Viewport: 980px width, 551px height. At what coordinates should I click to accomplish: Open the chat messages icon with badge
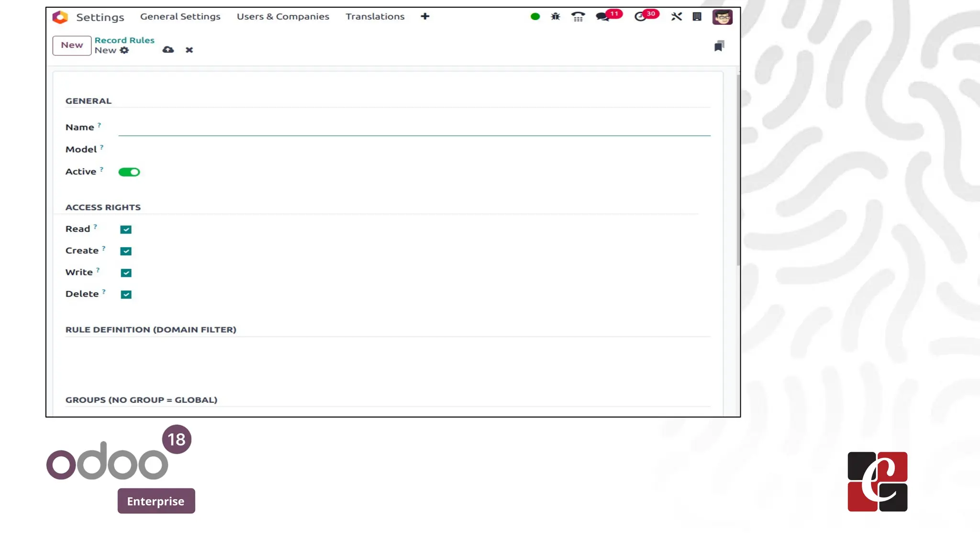[602, 17]
